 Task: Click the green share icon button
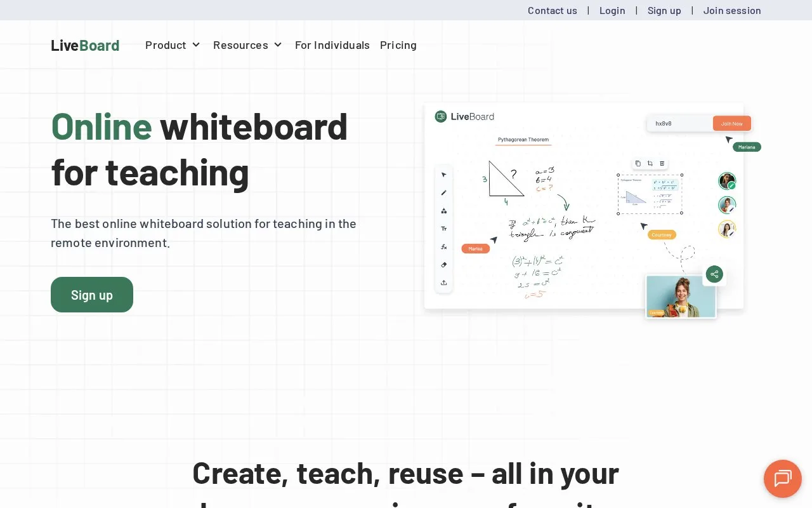(x=714, y=274)
